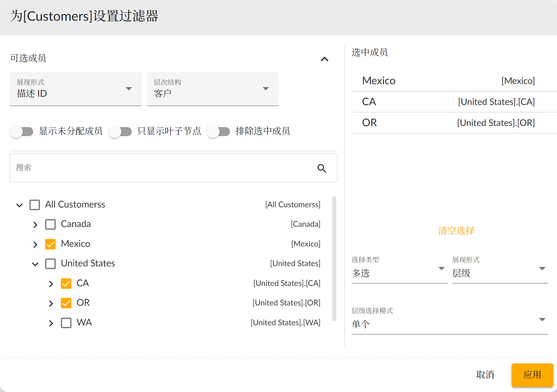Click the 'United States' tree label
The width and height of the screenshot is (557, 392).
coord(88,263)
